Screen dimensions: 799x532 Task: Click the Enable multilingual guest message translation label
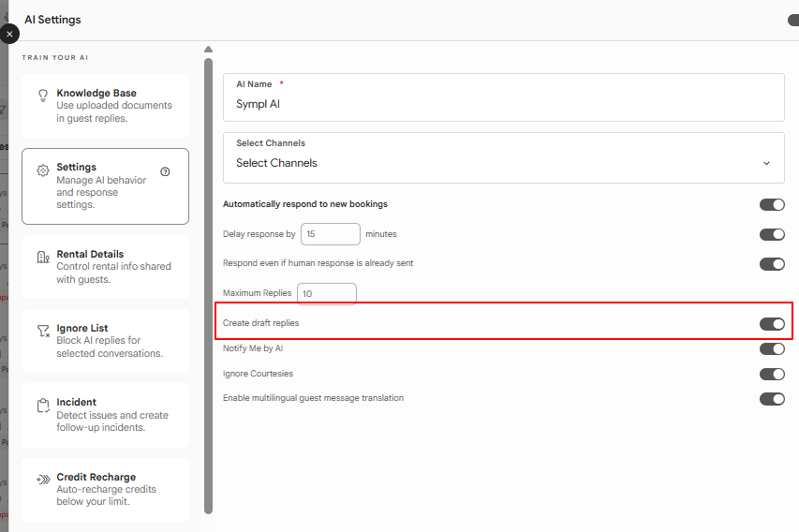coord(314,398)
